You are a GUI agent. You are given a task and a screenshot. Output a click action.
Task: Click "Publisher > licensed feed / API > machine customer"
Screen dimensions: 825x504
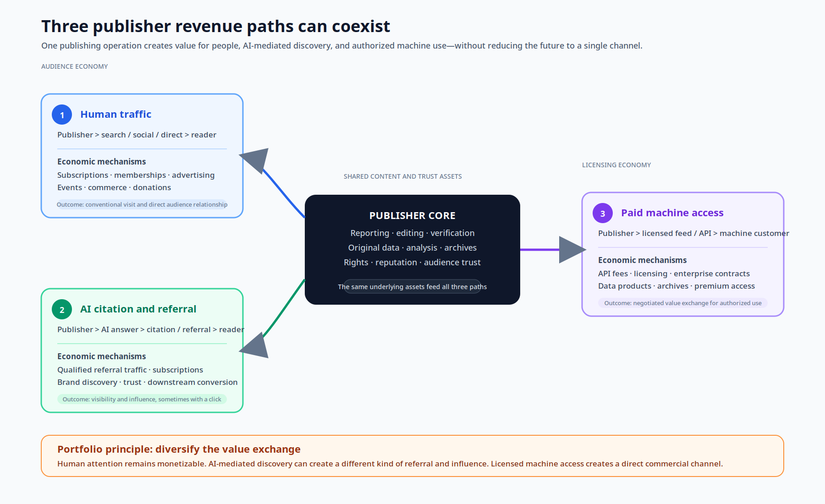pyautogui.click(x=693, y=233)
